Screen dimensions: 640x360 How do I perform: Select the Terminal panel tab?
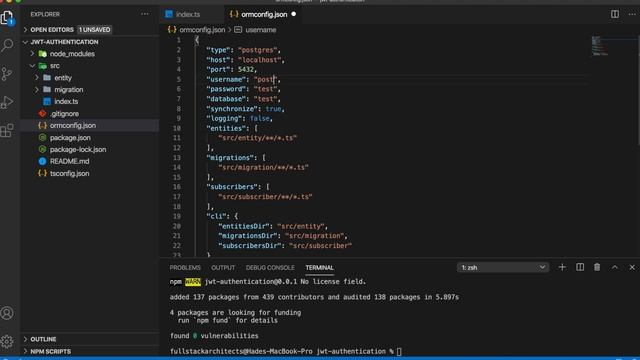(320, 268)
